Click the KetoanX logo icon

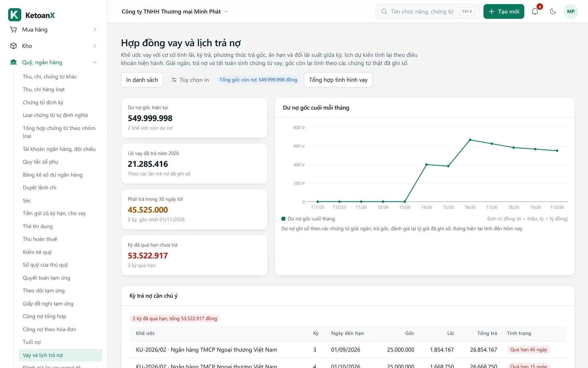coord(15,15)
